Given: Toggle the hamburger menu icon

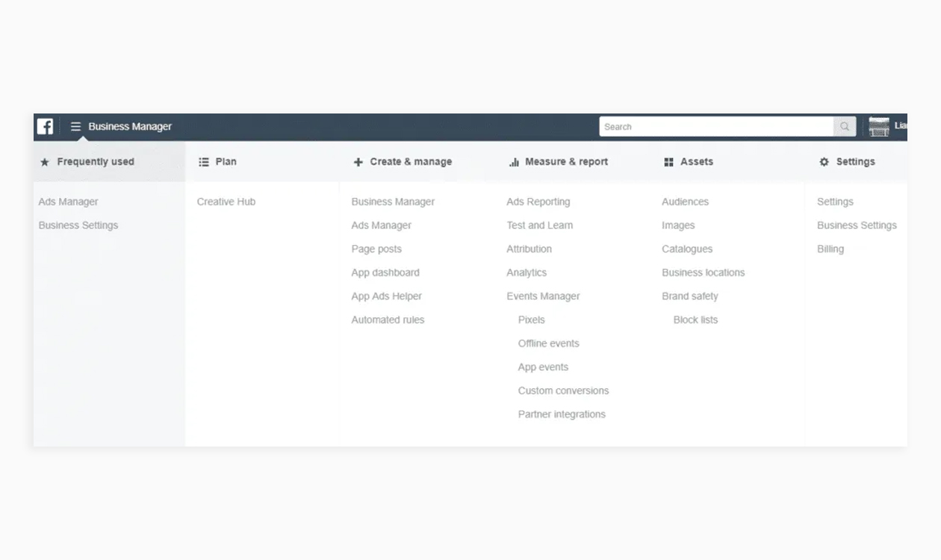Looking at the screenshot, I should [x=75, y=126].
